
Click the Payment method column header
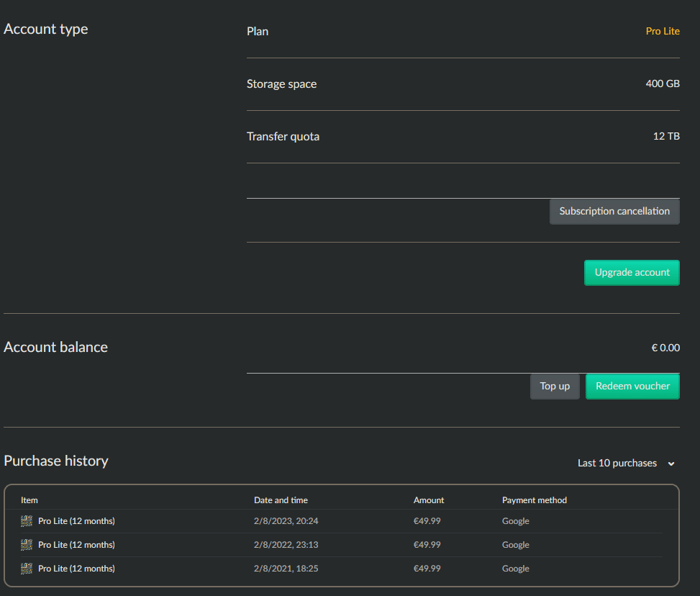(x=535, y=500)
